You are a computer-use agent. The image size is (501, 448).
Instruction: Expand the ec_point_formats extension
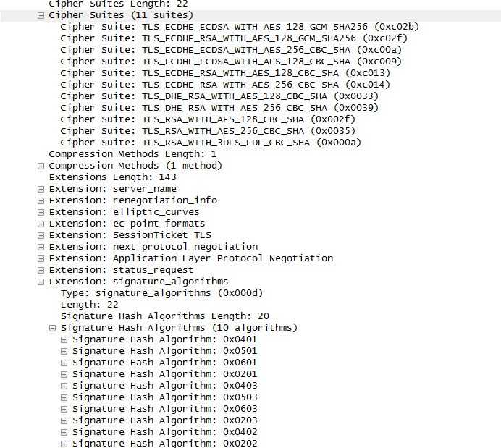[x=41, y=224]
